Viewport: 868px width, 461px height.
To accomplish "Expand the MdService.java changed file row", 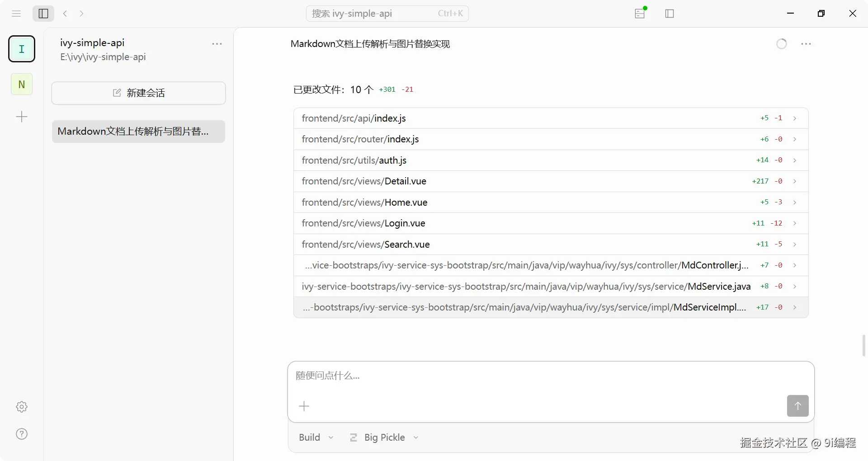I will [551, 287].
